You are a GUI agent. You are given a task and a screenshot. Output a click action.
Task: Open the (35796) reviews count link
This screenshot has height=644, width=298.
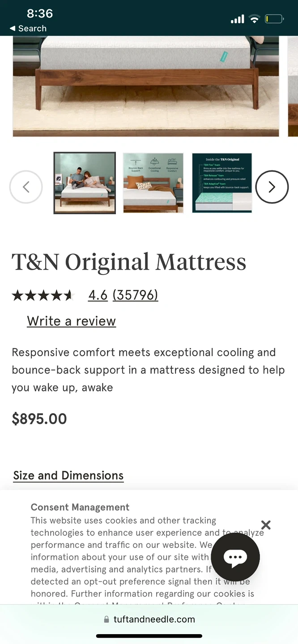coord(135,295)
